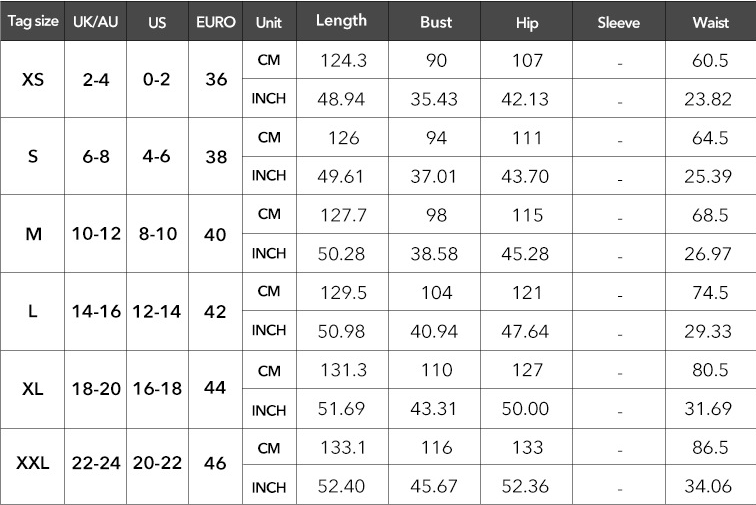Click the Bust column header
Viewport: 756px width, 505px height.
click(436, 22)
